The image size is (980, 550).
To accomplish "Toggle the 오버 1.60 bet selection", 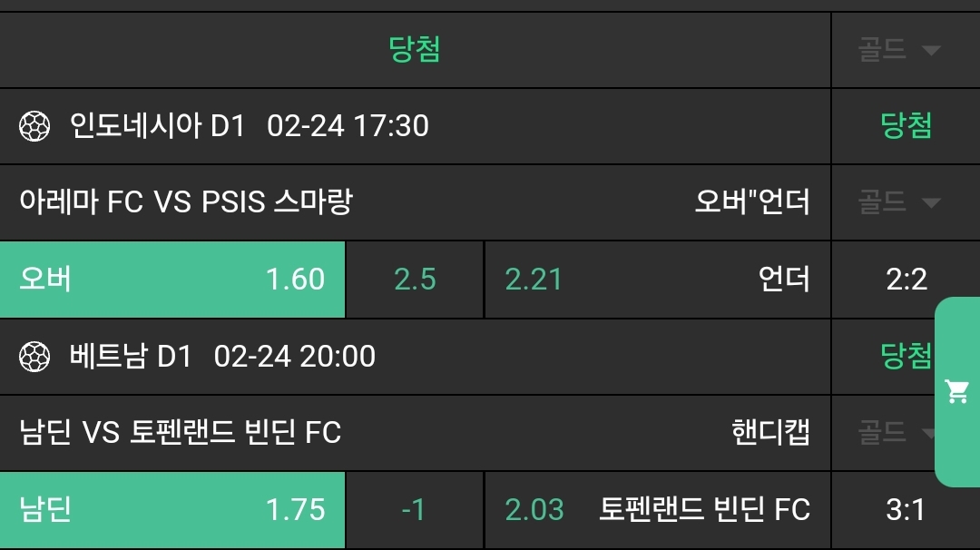I will coord(172,280).
